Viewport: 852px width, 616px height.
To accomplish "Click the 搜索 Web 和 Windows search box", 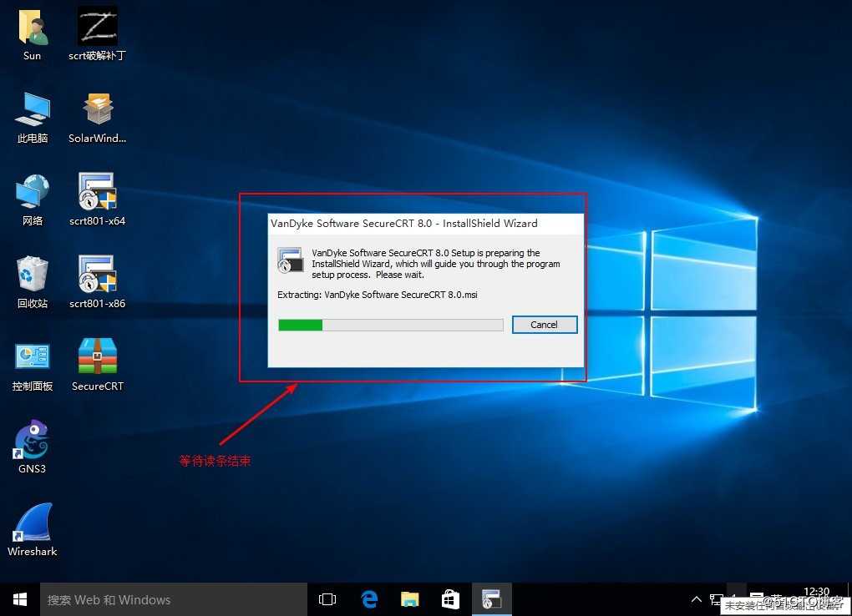I will [174, 599].
